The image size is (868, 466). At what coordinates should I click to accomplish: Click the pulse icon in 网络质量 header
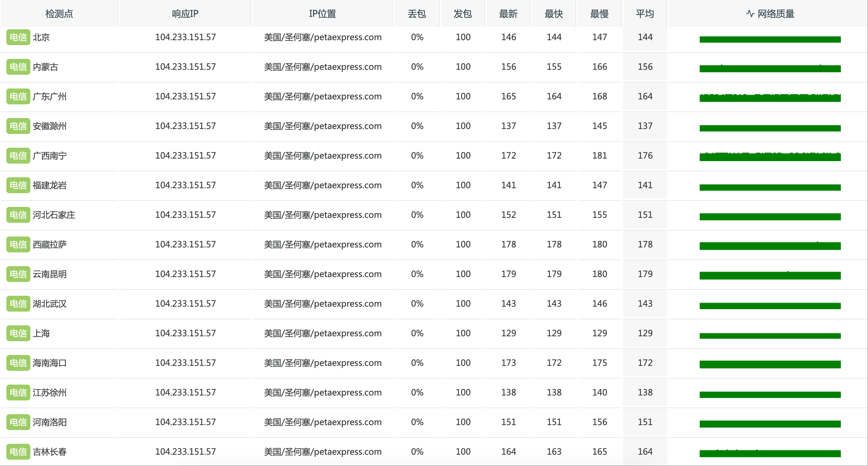point(750,14)
